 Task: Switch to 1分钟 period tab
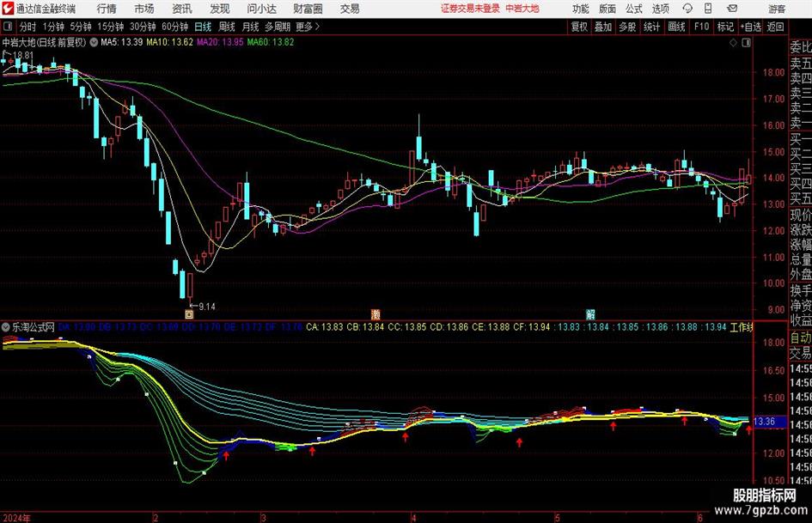pyautogui.click(x=53, y=27)
